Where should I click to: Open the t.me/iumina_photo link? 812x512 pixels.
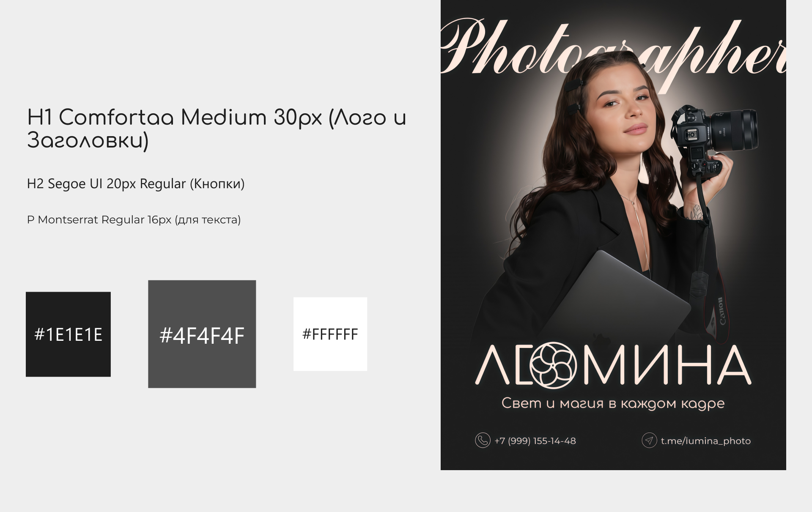pyautogui.click(x=705, y=441)
